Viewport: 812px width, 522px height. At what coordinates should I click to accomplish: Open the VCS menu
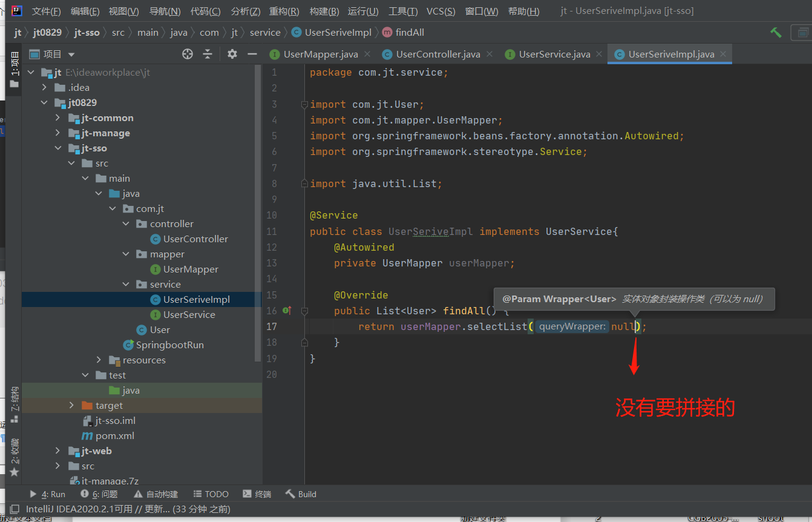coord(441,11)
